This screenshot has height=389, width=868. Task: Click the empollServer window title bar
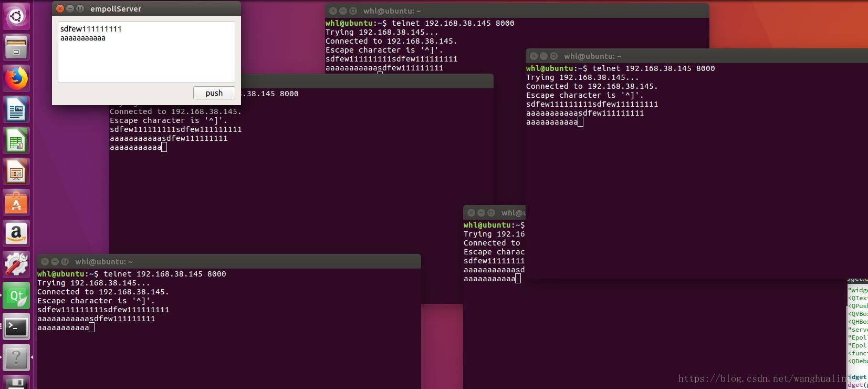pyautogui.click(x=147, y=8)
